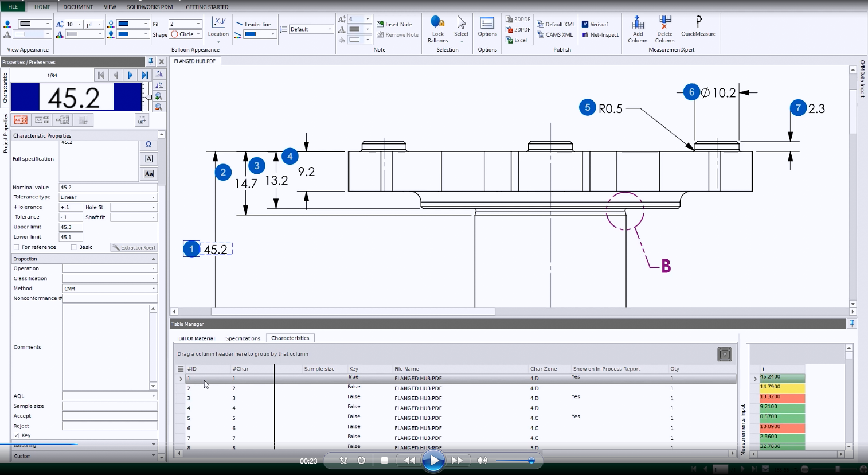The height and width of the screenshot is (475, 868).
Task: Open the Tolerance type dropdown
Action: (108, 197)
